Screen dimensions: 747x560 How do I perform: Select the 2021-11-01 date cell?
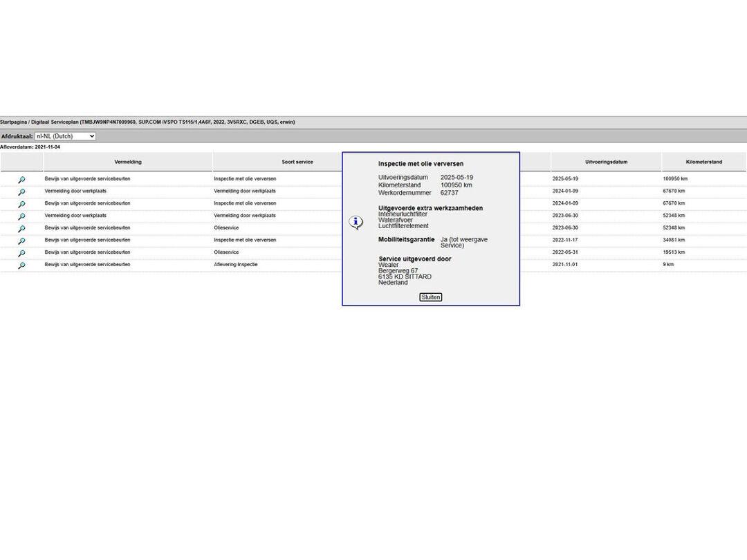point(564,265)
